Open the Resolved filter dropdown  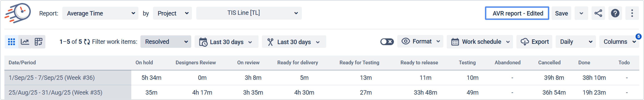point(165,42)
